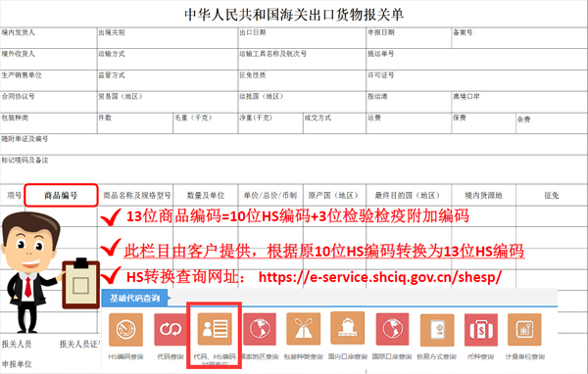Click the 商品名称及规格型号 column header
Image resolution: width=588 pixels, height=374 pixels.
click(x=137, y=195)
